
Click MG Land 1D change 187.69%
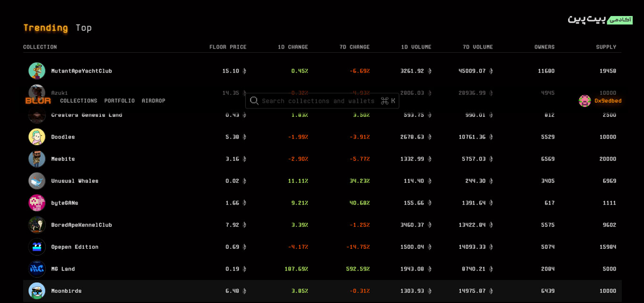tap(296, 269)
